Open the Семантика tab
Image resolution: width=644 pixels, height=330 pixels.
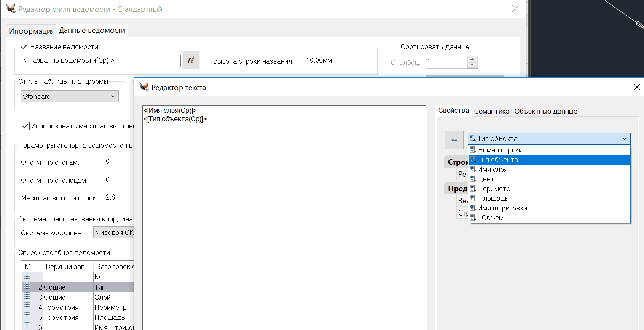[491, 111]
